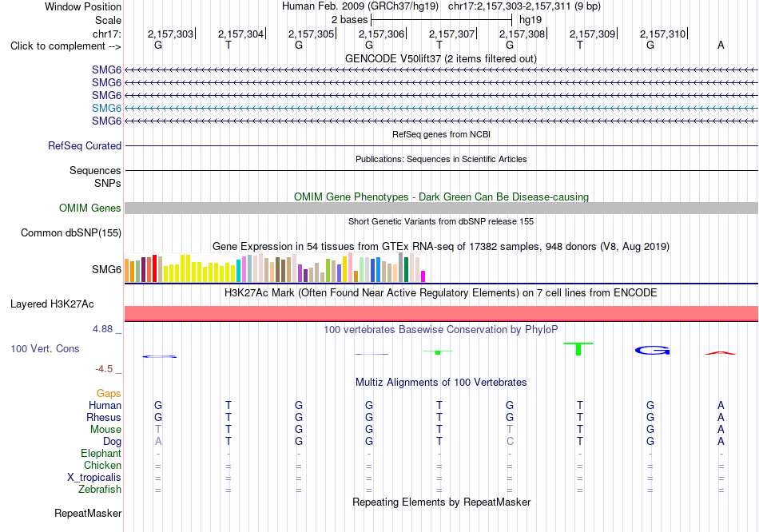This screenshot has height=532, width=759.
Task: Click the X_tropicalis species label
Action: pyautogui.click(x=94, y=478)
